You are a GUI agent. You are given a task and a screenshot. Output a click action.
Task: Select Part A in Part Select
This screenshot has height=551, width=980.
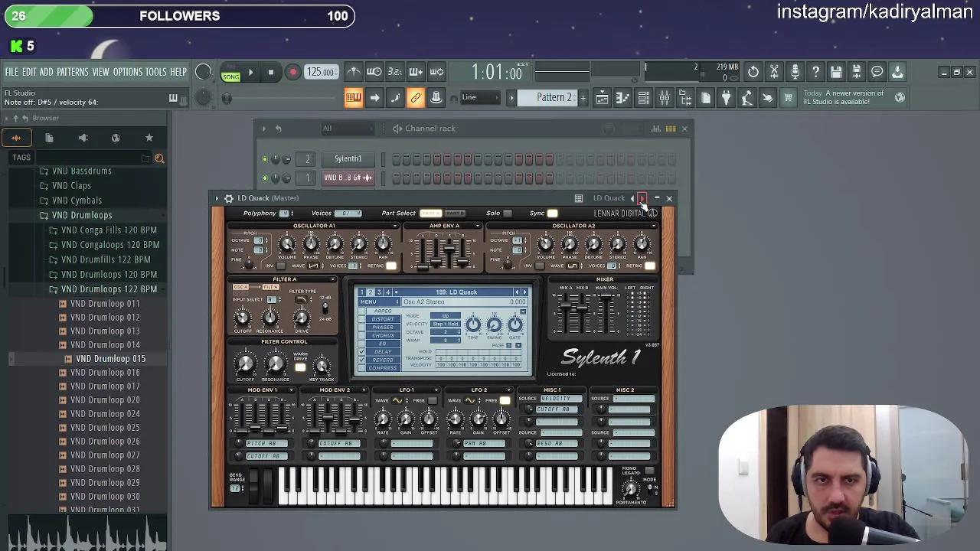(430, 214)
